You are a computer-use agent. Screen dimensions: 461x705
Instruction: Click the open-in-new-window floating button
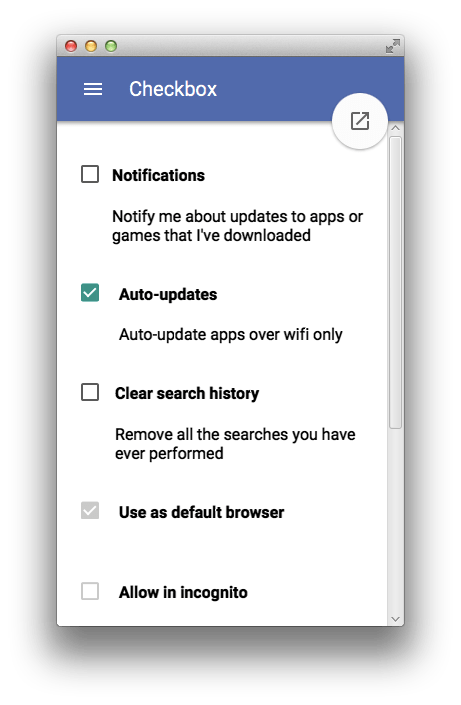pos(360,121)
